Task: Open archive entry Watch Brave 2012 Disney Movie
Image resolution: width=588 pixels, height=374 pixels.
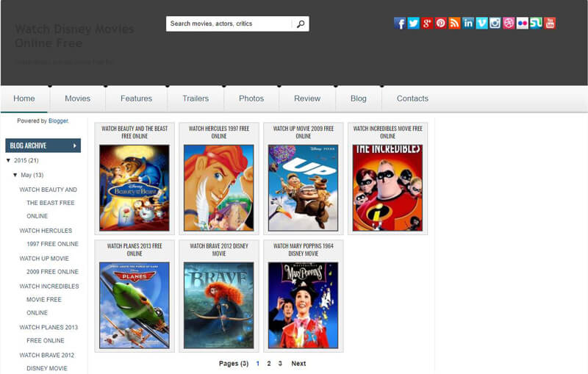Action: [x=46, y=362]
